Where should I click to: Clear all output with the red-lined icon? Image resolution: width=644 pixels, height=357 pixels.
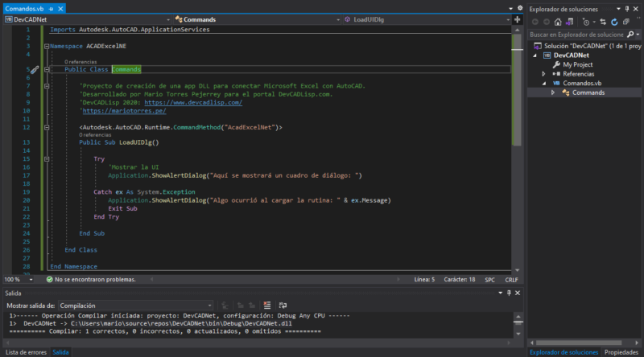click(267, 306)
